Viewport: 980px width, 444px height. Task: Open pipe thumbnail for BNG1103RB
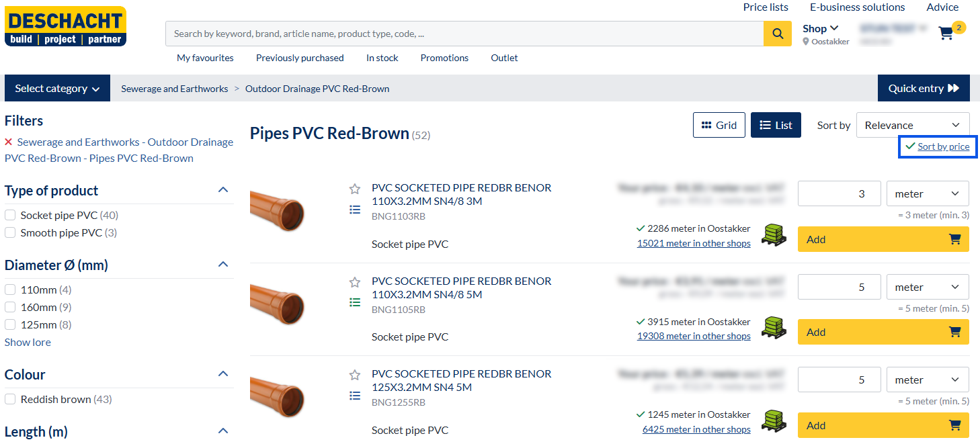pos(277,211)
